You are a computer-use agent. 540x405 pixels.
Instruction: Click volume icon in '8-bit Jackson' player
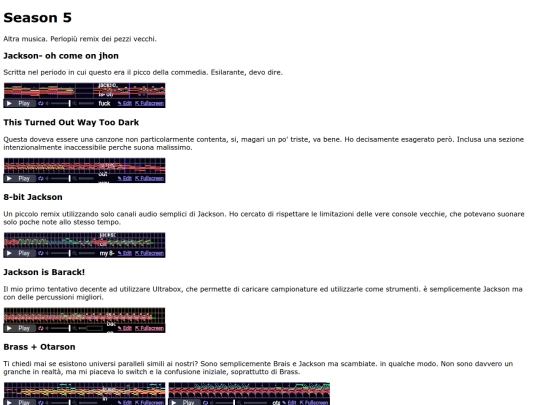tap(48, 253)
